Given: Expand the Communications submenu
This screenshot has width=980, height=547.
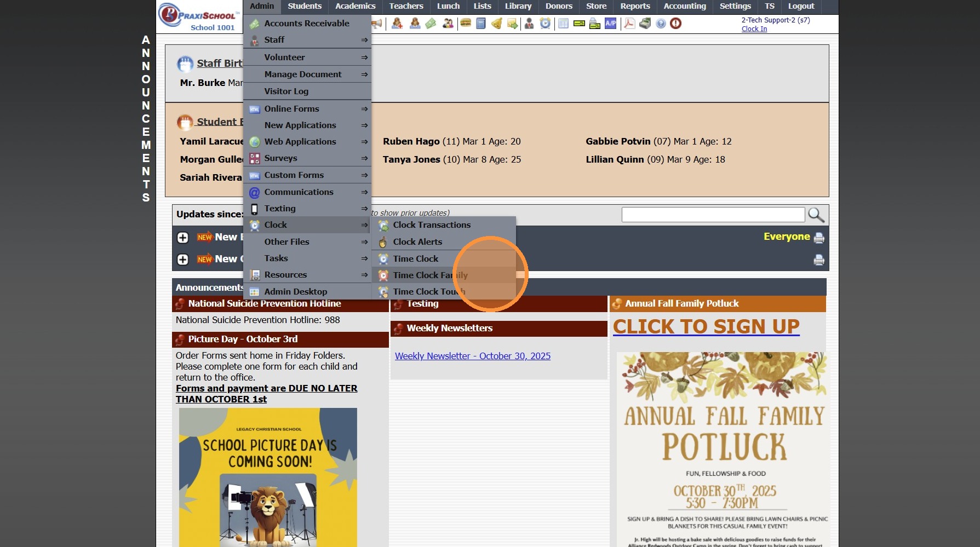Looking at the screenshot, I should click(307, 192).
